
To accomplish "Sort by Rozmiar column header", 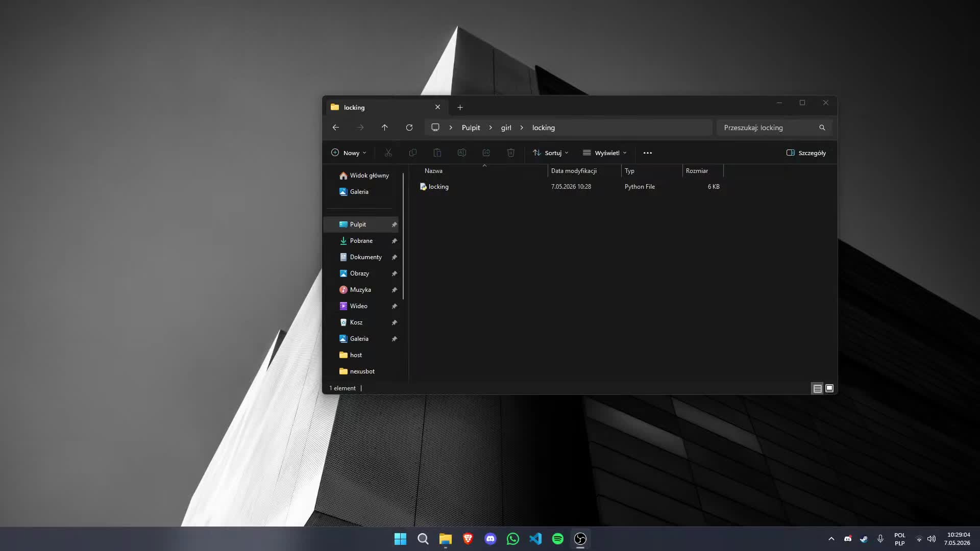I will pos(697,171).
